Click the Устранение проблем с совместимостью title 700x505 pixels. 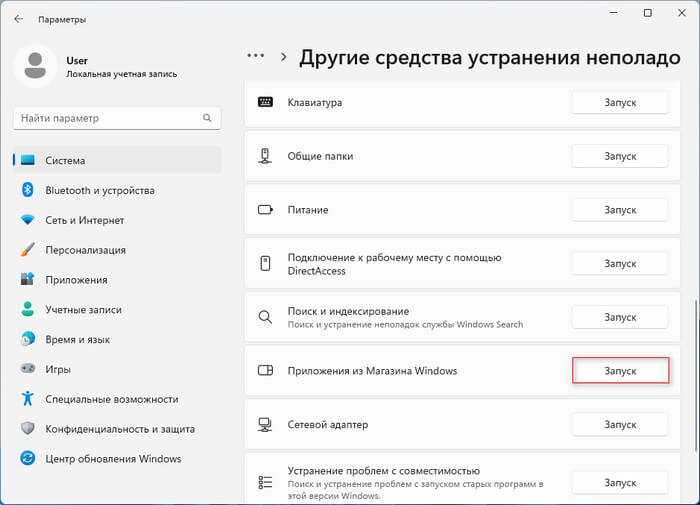(x=383, y=471)
